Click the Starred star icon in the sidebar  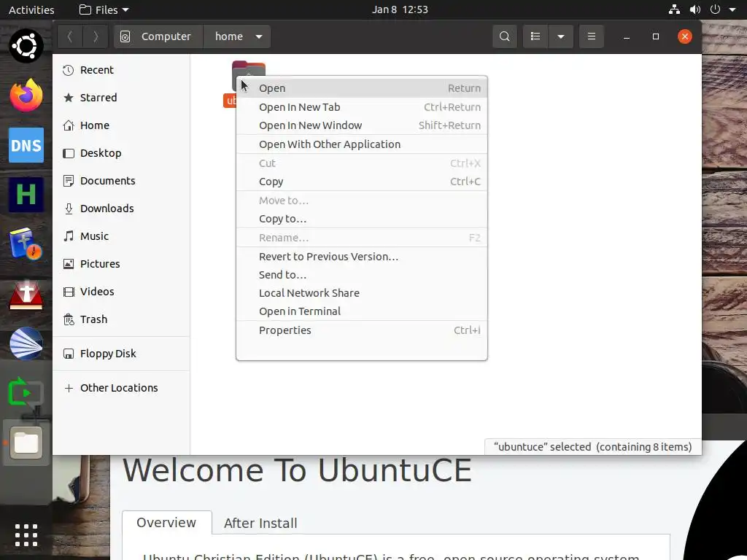tap(69, 98)
